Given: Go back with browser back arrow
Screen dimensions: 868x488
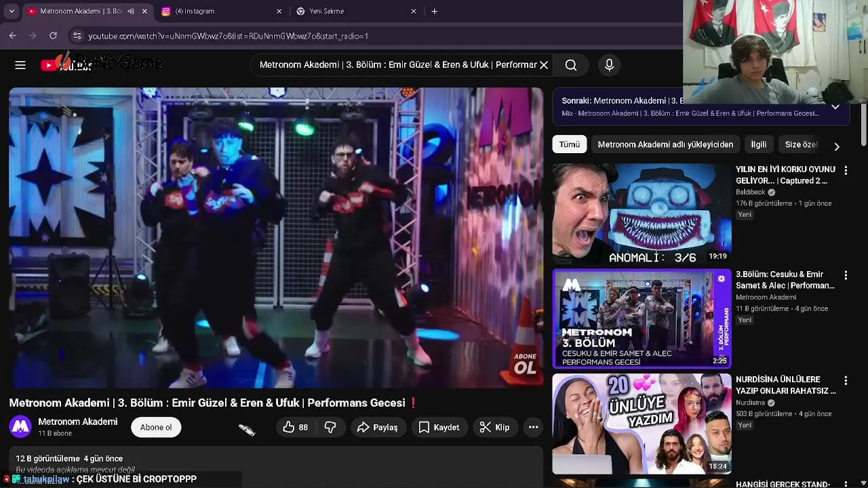Looking at the screenshot, I should (x=13, y=36).
